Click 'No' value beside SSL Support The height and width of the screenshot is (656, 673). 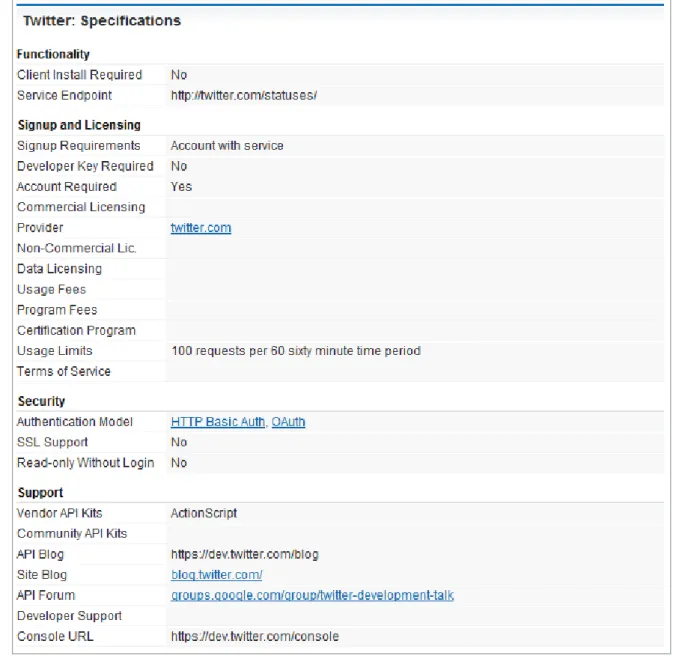tap(179, 442)
